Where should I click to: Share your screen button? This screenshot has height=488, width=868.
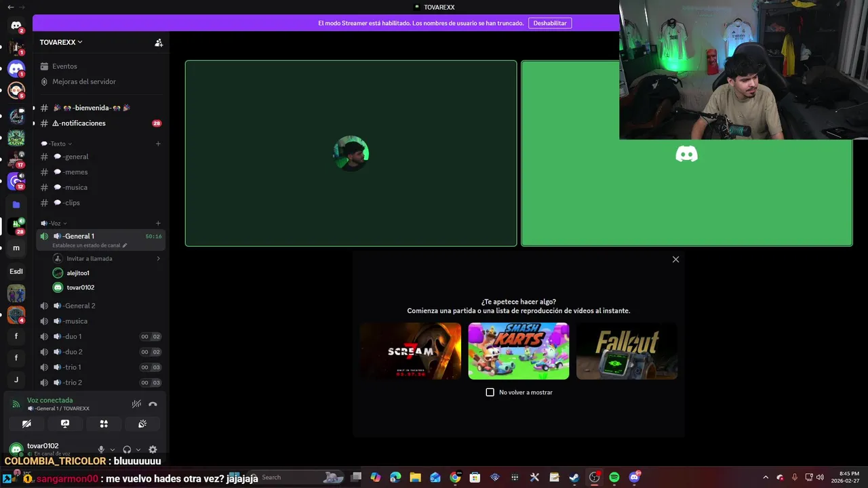pyautogui.click(x=65, y=424)
